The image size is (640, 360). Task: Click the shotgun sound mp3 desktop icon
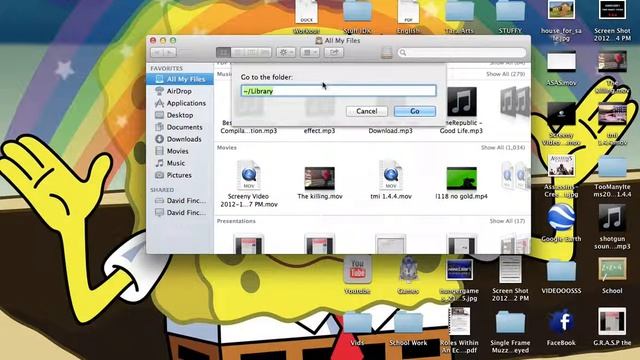click(612, 227)
